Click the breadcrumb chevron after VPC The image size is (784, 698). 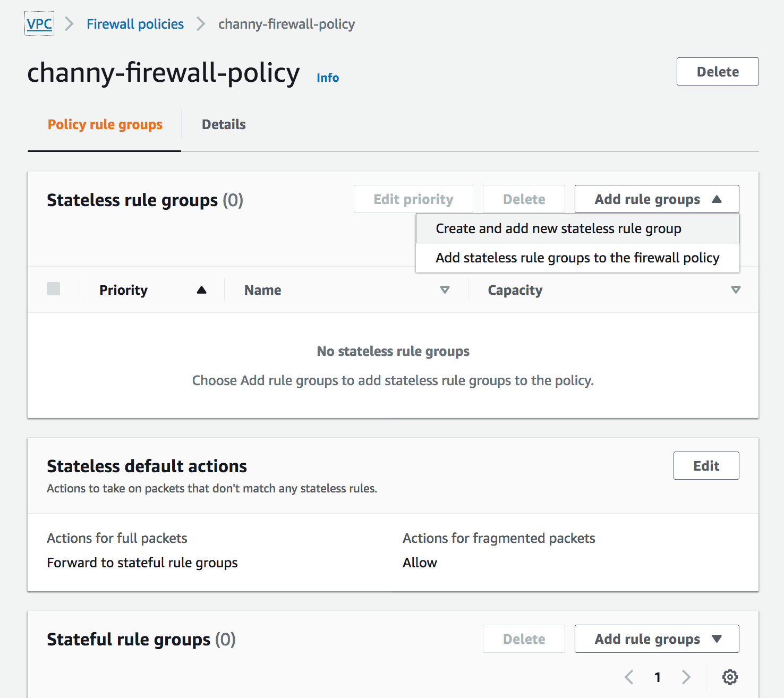pos(69,24)
